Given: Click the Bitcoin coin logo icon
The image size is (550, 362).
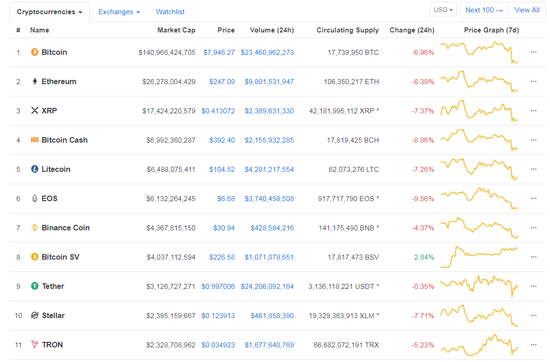Looking at the screenshot, I should click(34, 52).
